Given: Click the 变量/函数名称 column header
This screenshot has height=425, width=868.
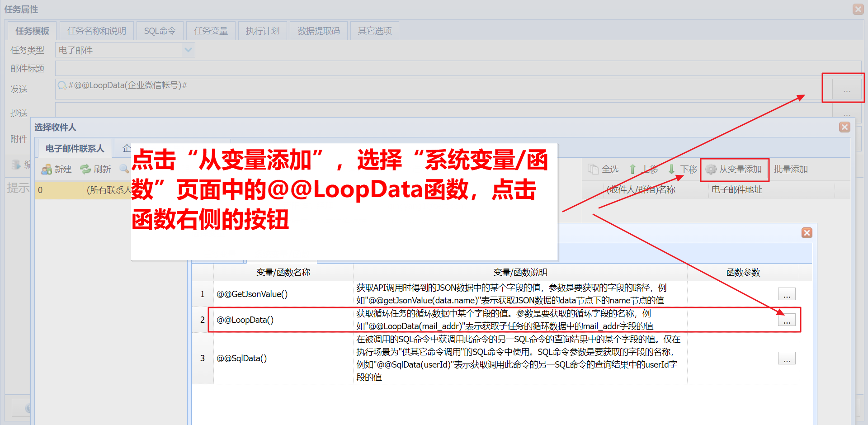Looking at the screenshot, I should [283, 272].
